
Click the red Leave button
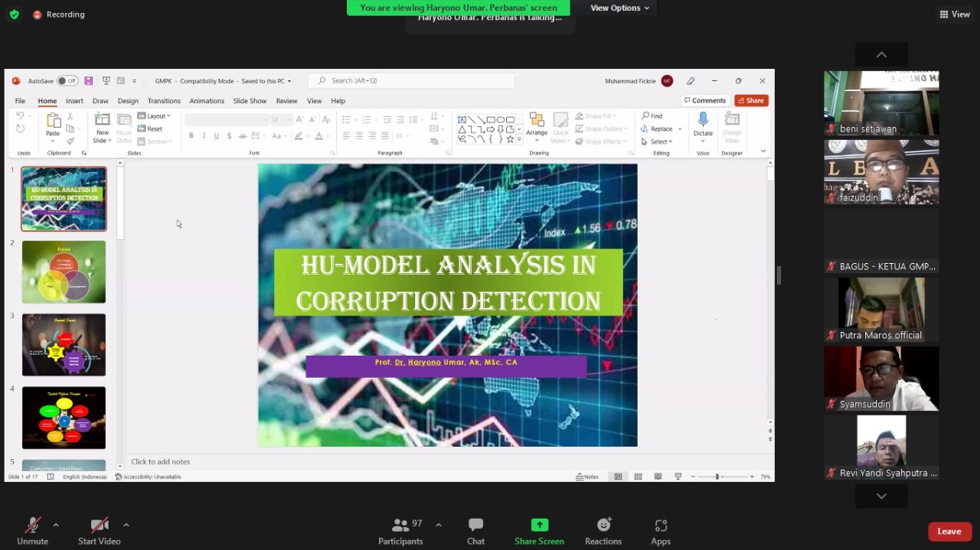tap(949, 532)
